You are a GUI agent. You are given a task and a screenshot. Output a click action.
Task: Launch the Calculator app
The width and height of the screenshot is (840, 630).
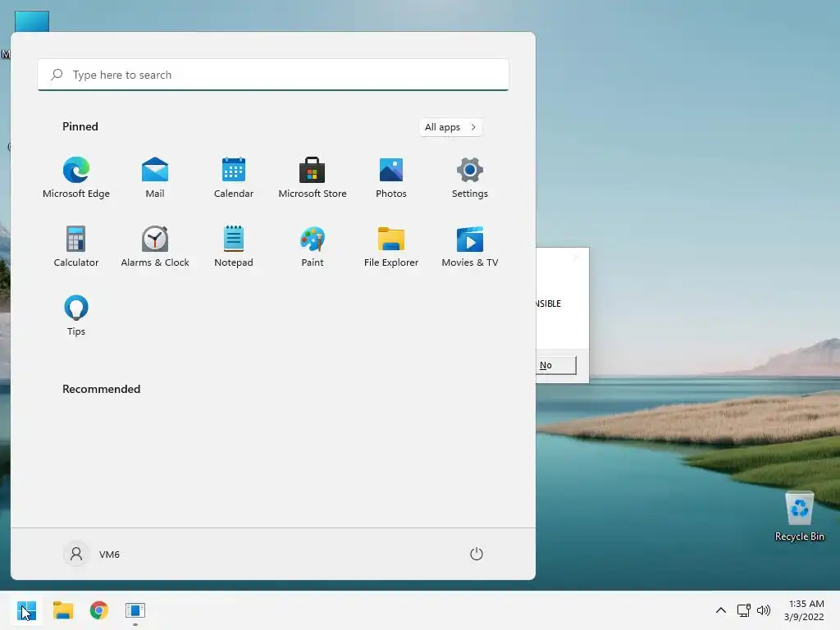click(76, 247)
